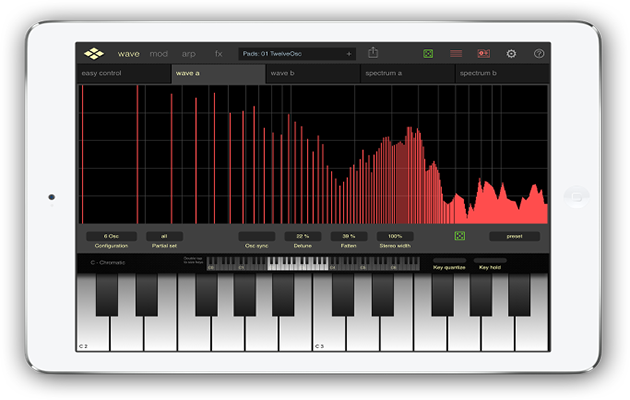The width and height of the screenshot is (630, 400).
Task: Click the preset button
Action: coord(514,236)
